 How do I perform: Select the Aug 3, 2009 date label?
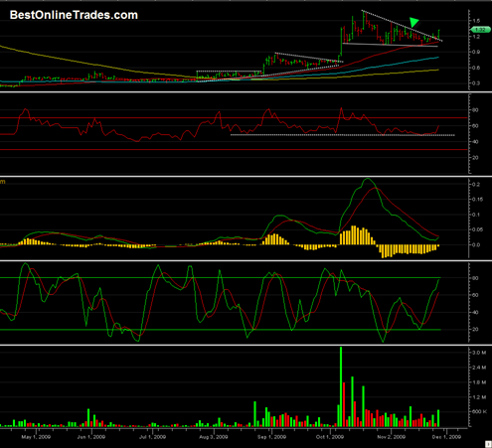click(214, 437)
